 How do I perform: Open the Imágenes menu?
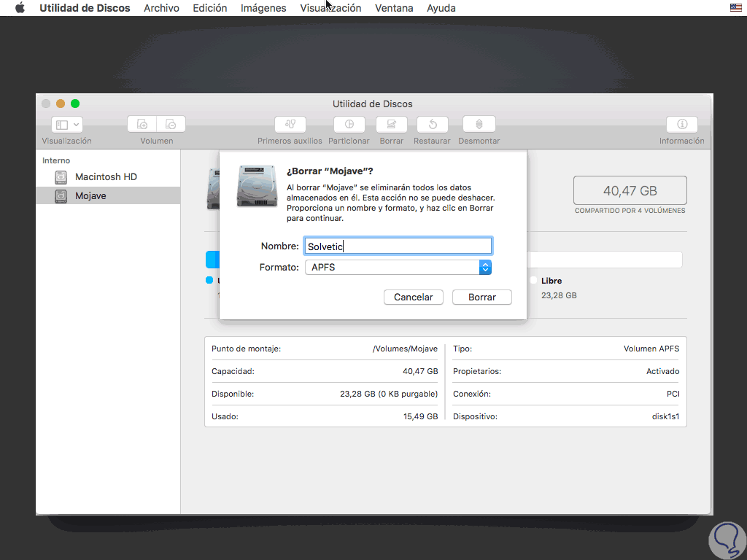tap(263, 8)
